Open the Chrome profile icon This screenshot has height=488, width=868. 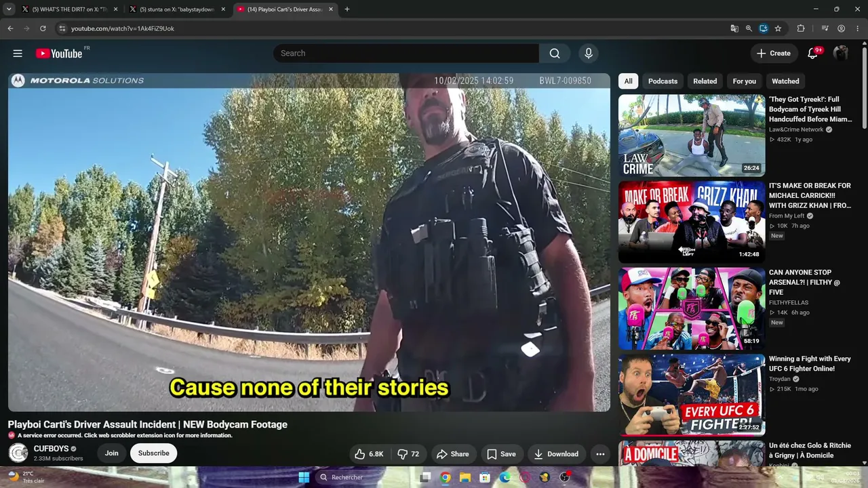(841, 28)
